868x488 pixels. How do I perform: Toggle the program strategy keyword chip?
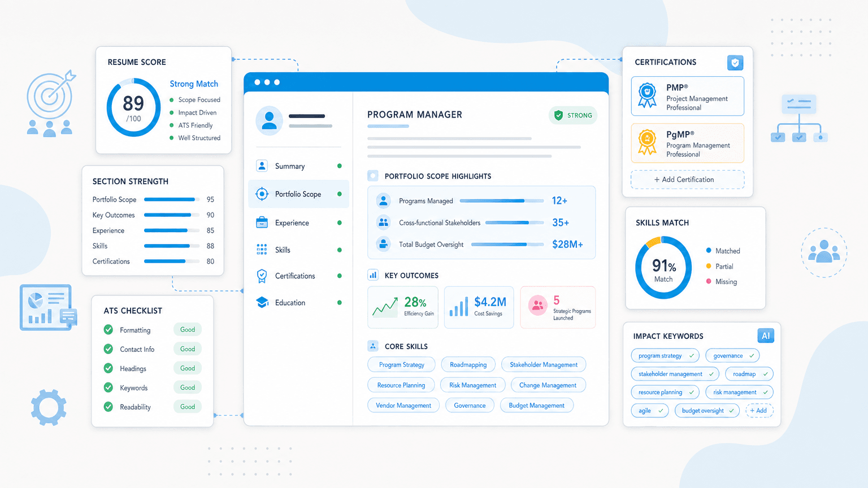665,356
